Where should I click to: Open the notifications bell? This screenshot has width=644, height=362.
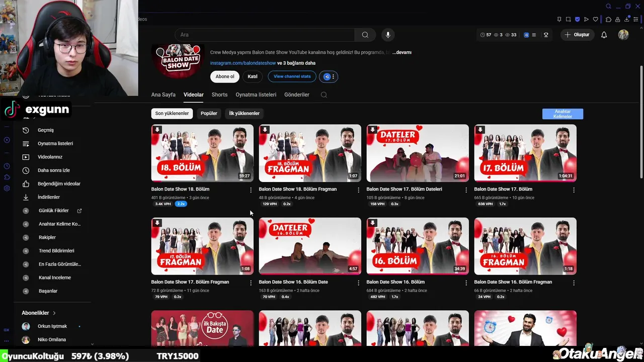pos(604,35)
